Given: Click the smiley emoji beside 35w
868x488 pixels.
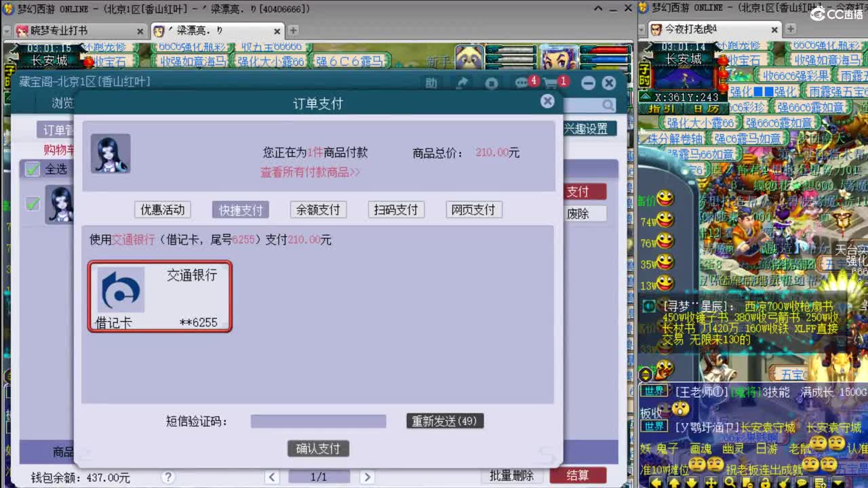Looking at the screenshot, I should 665,262.
